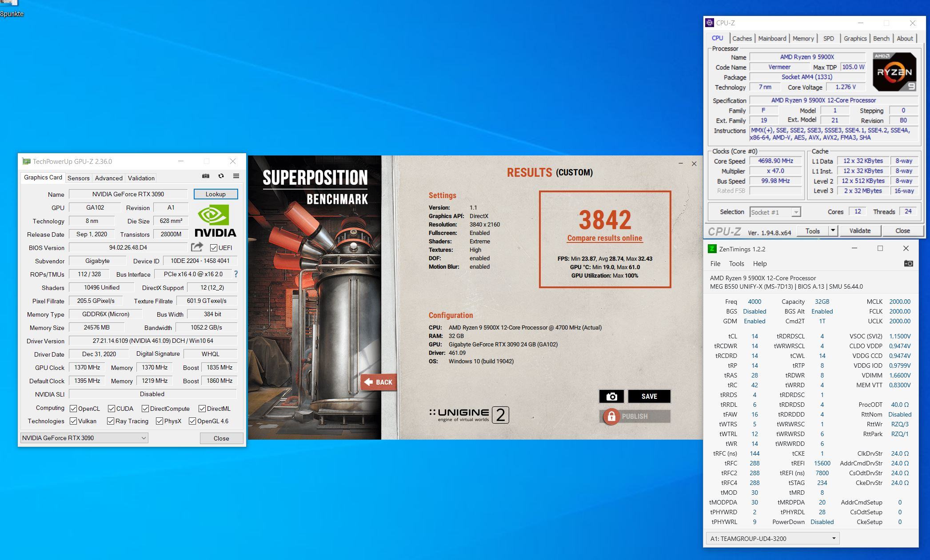Screen dimensions: 930x560
Task: Open the TEAMGROUP memory module dropdown
Action: (x=772, y=538)
